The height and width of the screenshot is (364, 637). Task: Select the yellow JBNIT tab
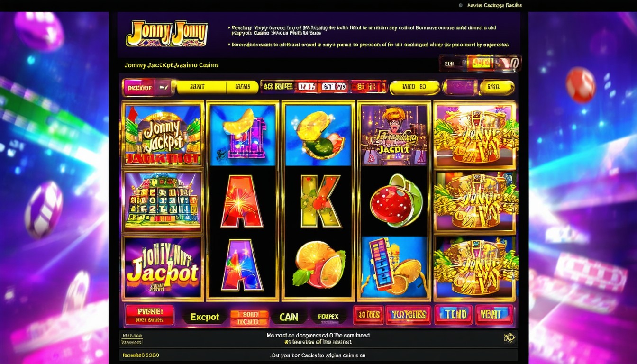click(x=198, y=87)
